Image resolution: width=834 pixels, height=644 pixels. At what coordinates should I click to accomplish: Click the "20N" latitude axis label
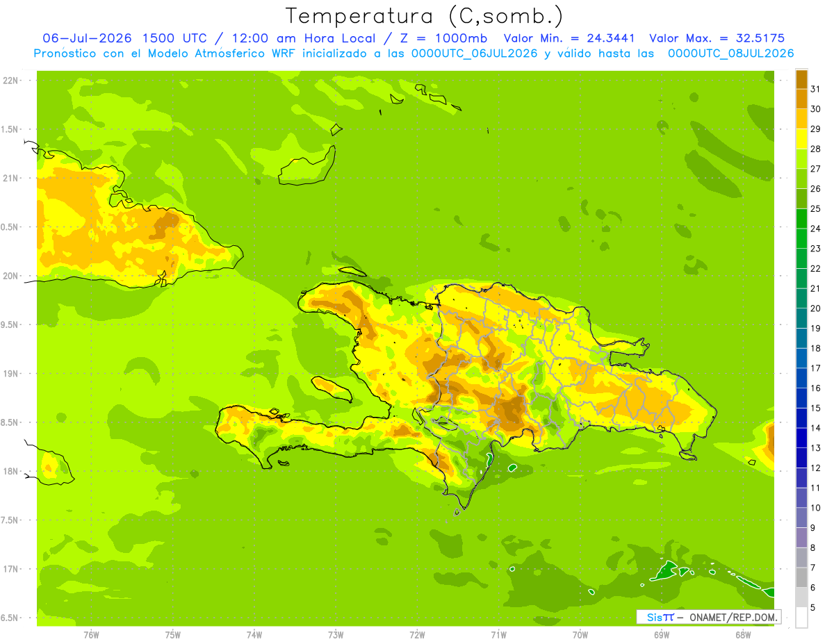point(10,276)
